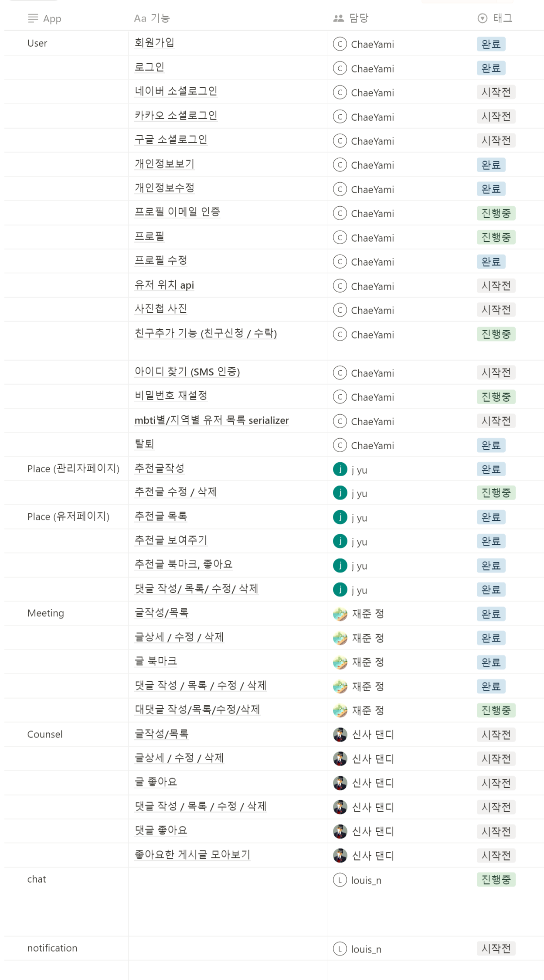
Task: Open 친구추가 기능 (친구신청 / 수락) item
Action: click(x=206, y=333)
